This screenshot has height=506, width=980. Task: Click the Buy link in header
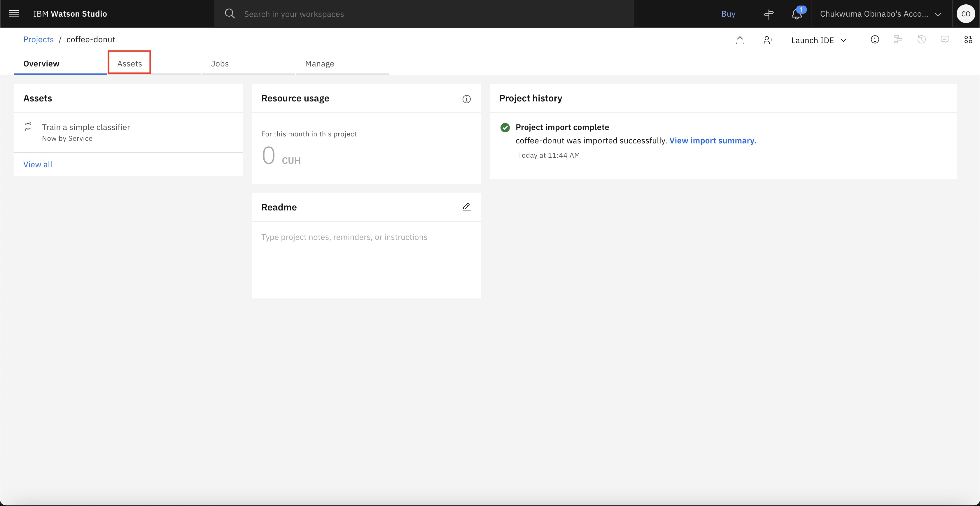728,14
